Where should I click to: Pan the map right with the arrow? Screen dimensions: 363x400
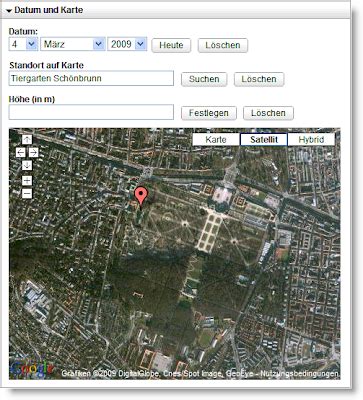tap(33, 152)
